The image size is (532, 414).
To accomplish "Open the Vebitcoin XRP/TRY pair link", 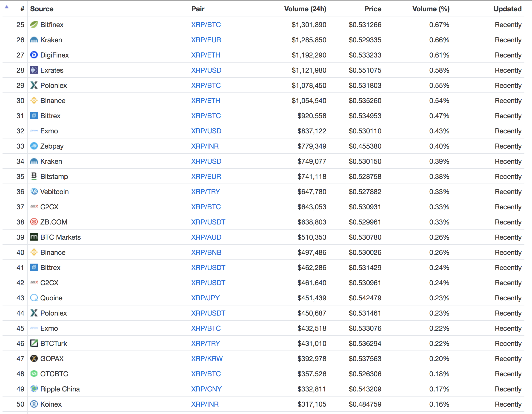I will coord(205,192).
